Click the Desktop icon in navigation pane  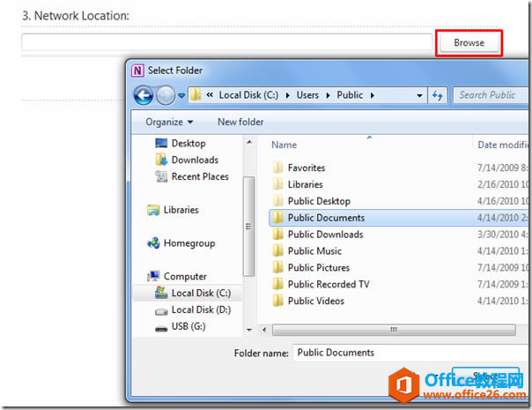161,143
